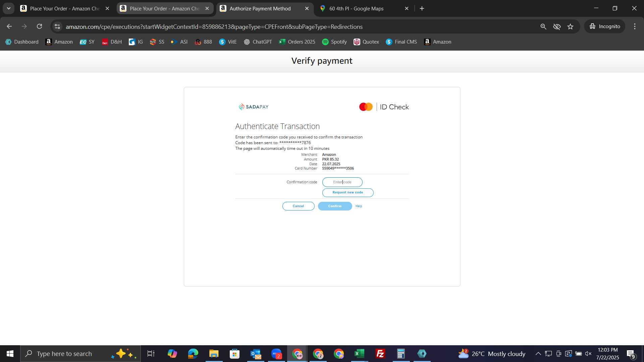Open the D&H bookmark
Viewport: 644px width, 362px height.
point(112,42)
